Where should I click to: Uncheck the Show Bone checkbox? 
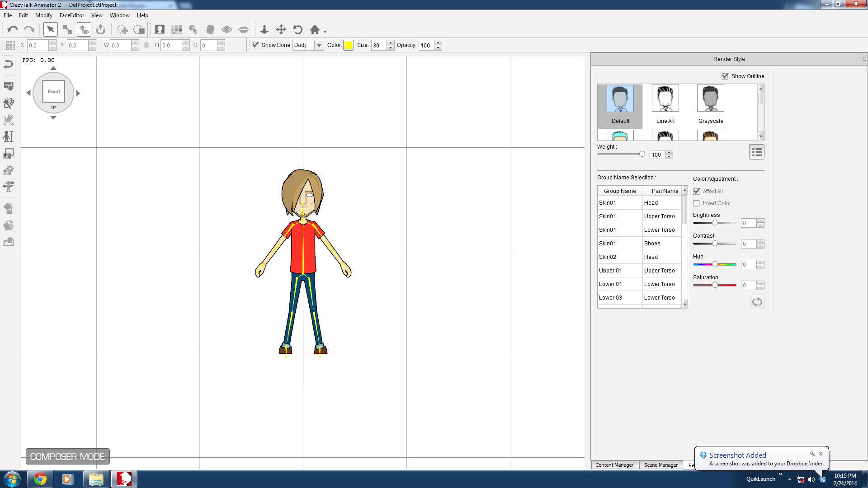click(255, 45)
